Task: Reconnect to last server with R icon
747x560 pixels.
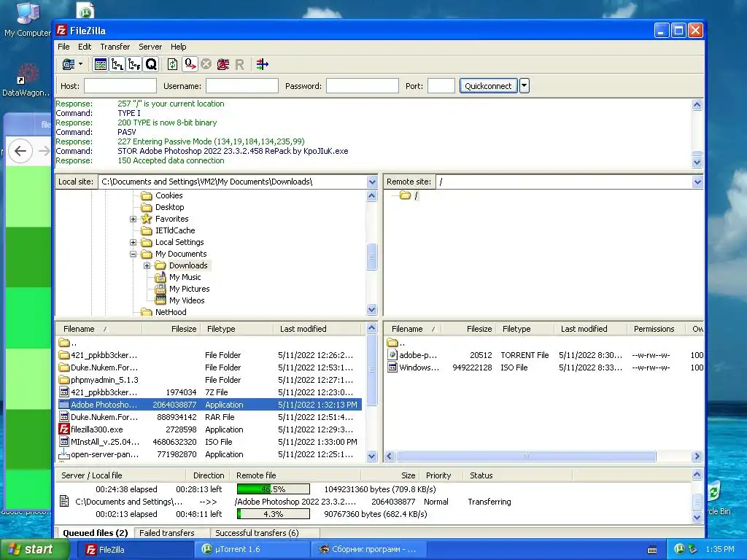Action: (239, 64)
